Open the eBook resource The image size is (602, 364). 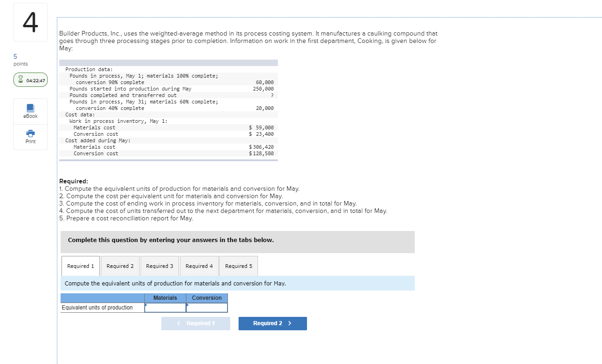click(31, 111)
